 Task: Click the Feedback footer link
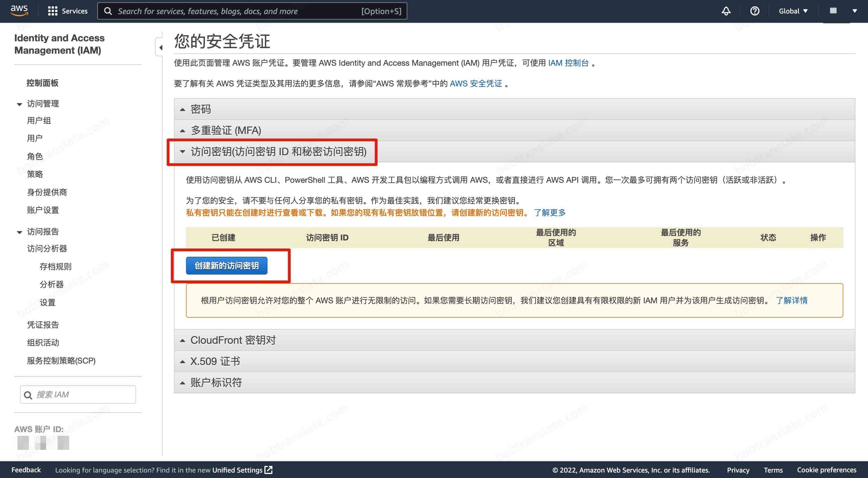(26, 470)
